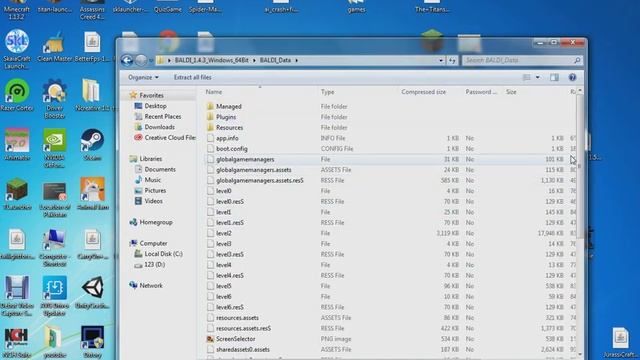Select BALDI_1.4.3_Windows_64Bit in the address path
This screenshot has height=360, width=640.
tap(211, 60)
